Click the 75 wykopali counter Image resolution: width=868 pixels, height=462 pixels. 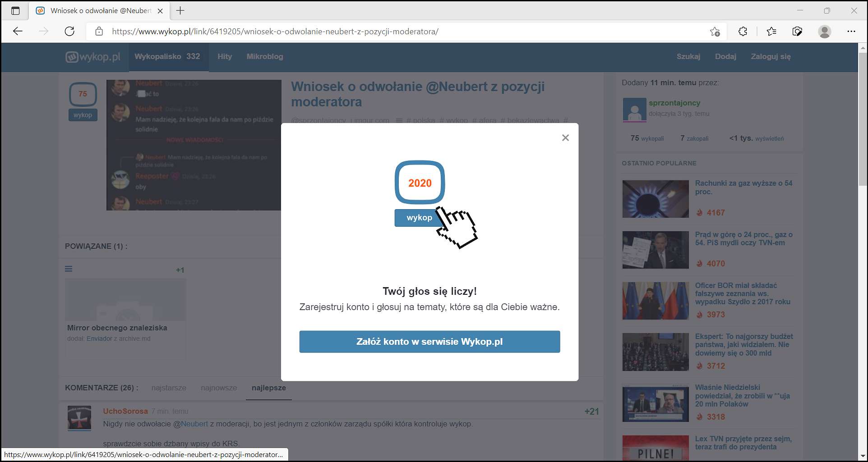tap(647, 138)
